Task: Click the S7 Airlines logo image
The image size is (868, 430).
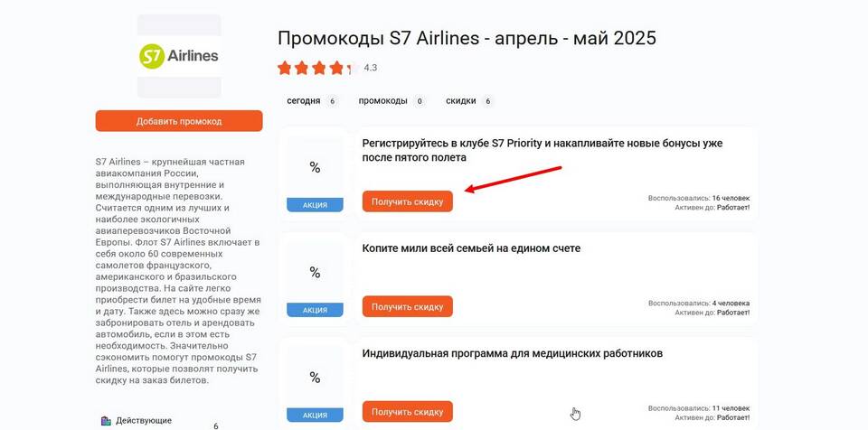Action: coord(179,56)
